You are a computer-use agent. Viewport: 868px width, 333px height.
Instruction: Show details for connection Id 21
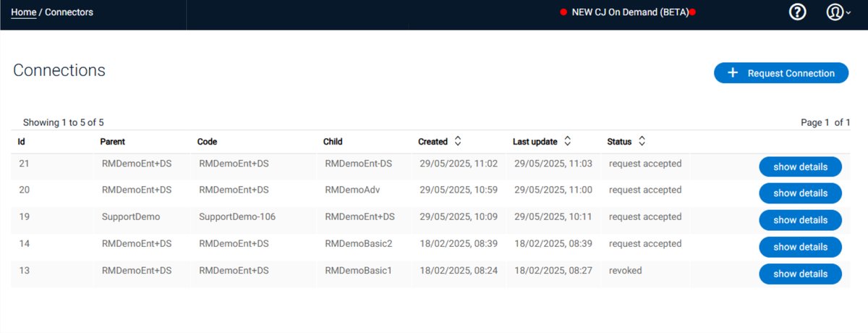[800, 166]
